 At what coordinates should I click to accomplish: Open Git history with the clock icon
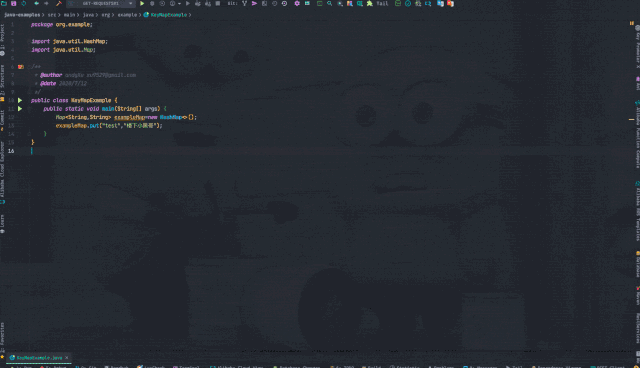(x=274, y=3)
